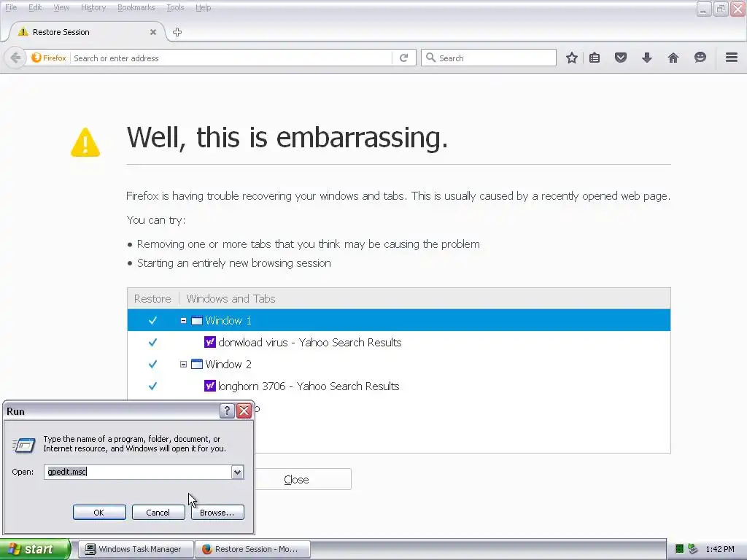Image resolution: width=747 pixels, height=560 pixels.
Task: Open the View menu
Action: coord(61,7)
